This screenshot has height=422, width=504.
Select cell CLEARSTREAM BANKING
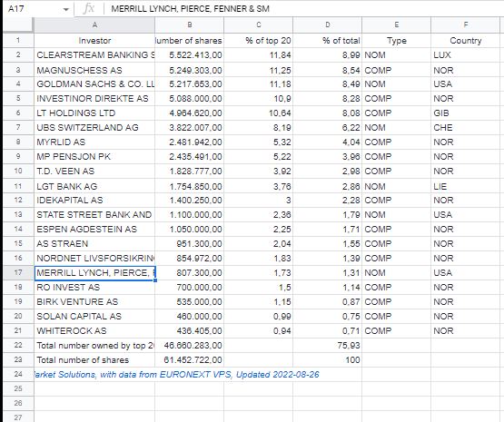[x=94, y=55]
